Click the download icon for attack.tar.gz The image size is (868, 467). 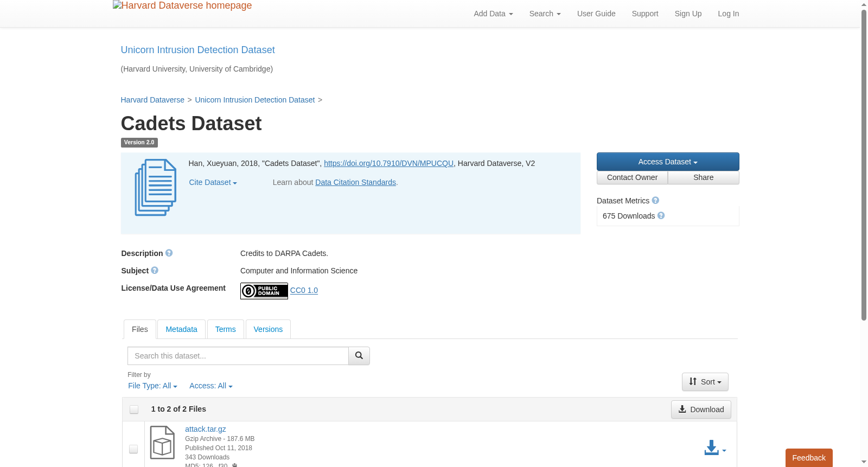pyautogui.click(x=711, y=448)
